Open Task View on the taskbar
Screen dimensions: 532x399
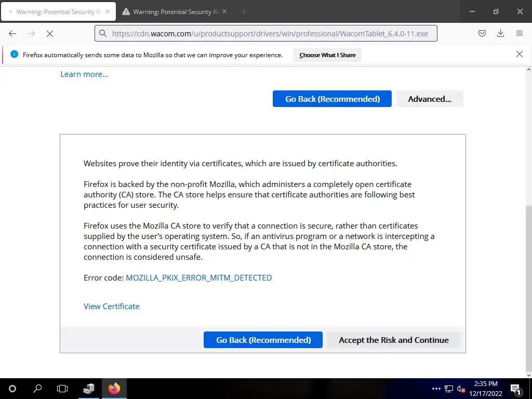tap(62, 389)
